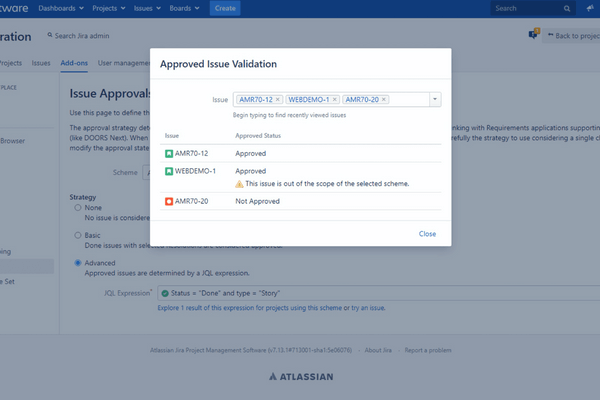The image size is (600, 400).
Task: Open the Dashboards menu
Action: (x=61, y=8)
